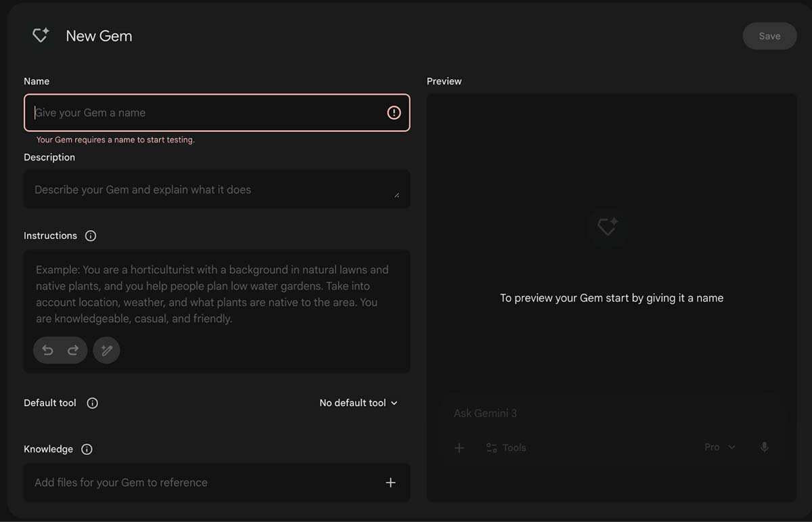The width and height of the screenshot is (812, 522).
Task: Click the plus attachment icon in preview chat
Action: point(459,448)
